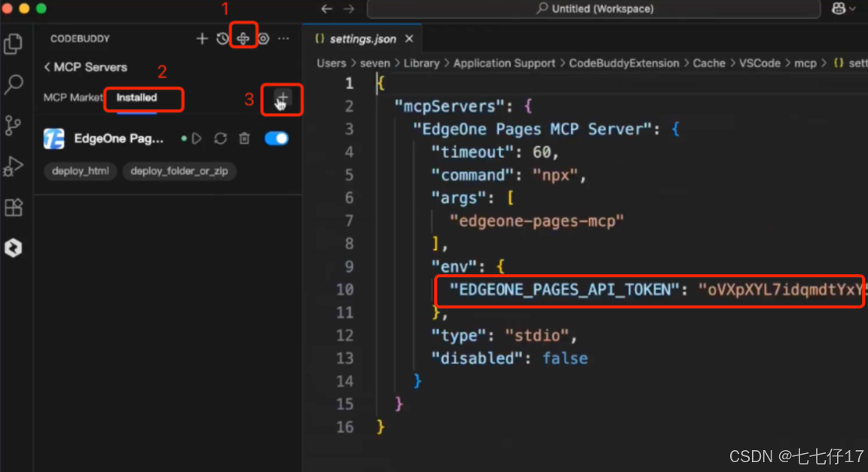Screen dimensions: 868x472
Task: Open CodeBuddy more actions menu
Action: 283,38
